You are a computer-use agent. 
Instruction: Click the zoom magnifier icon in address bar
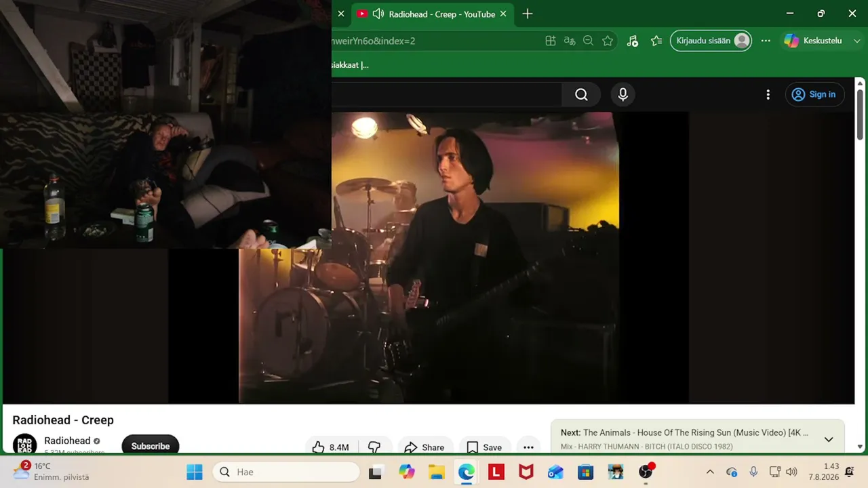coord(589,41)
